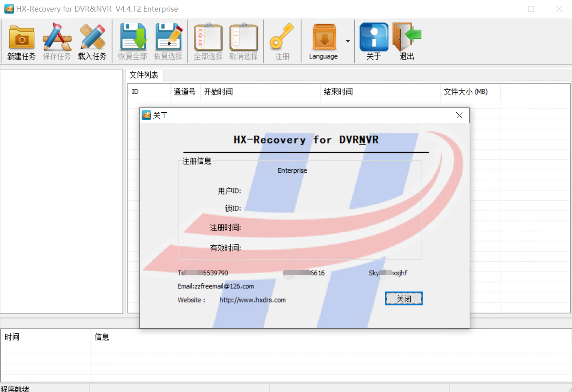Click the 全部选择 (Select All) clipboard icon
Image resolution: width=572 pixels, height=392 pixels.
pyautogui.click(x=208, y=41)
